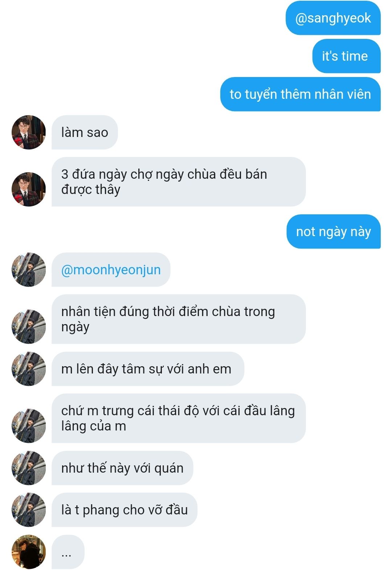Open avatar beside 'chứ m trưng cái thái độ'
Viewport: 392px width, 570px height.
[29, 426]
